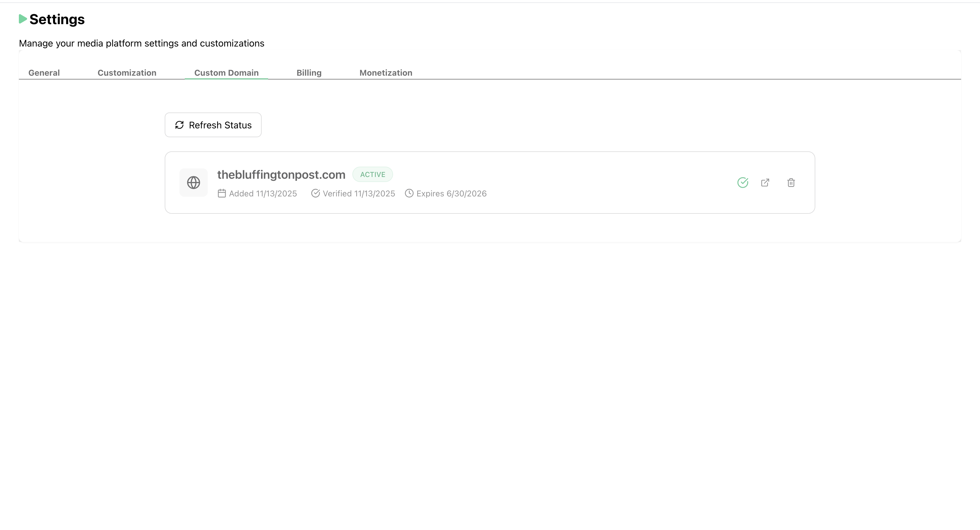Click the check icon beside Verified date
The image size is (980, 530).
click(x=315, y=193)
